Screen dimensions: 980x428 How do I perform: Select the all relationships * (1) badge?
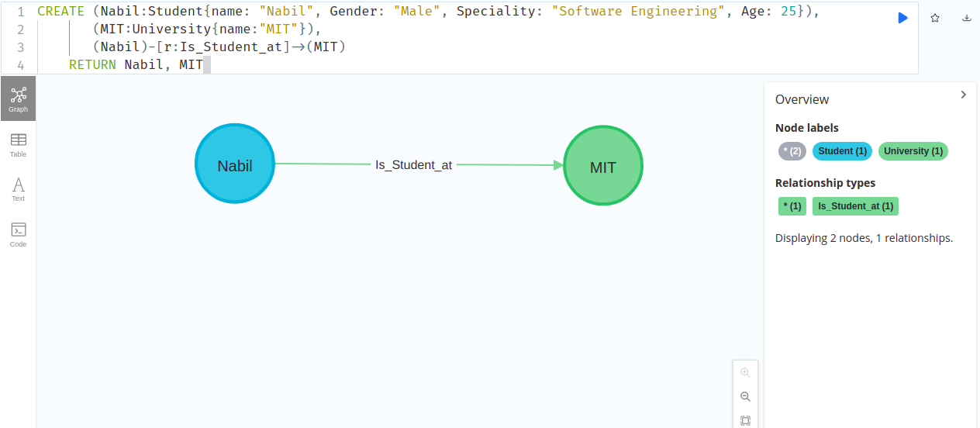792,206
